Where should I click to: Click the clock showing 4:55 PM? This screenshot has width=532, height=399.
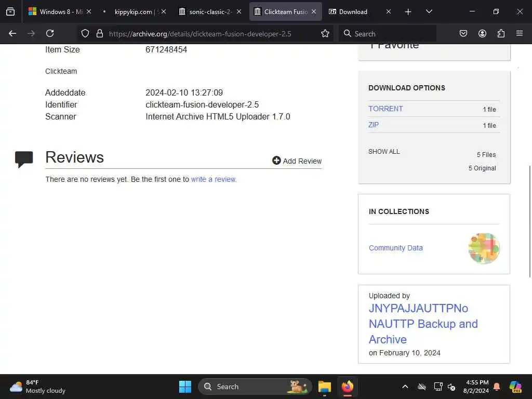476,387
